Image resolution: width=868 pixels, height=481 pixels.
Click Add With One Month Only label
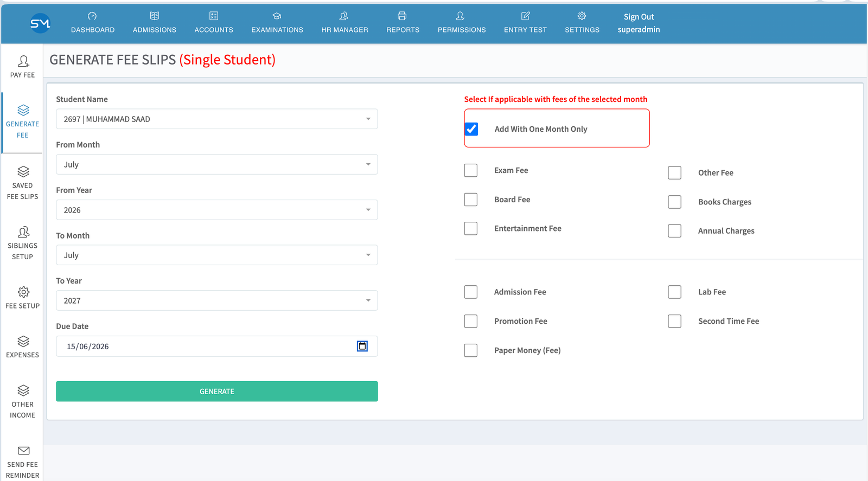541,129
